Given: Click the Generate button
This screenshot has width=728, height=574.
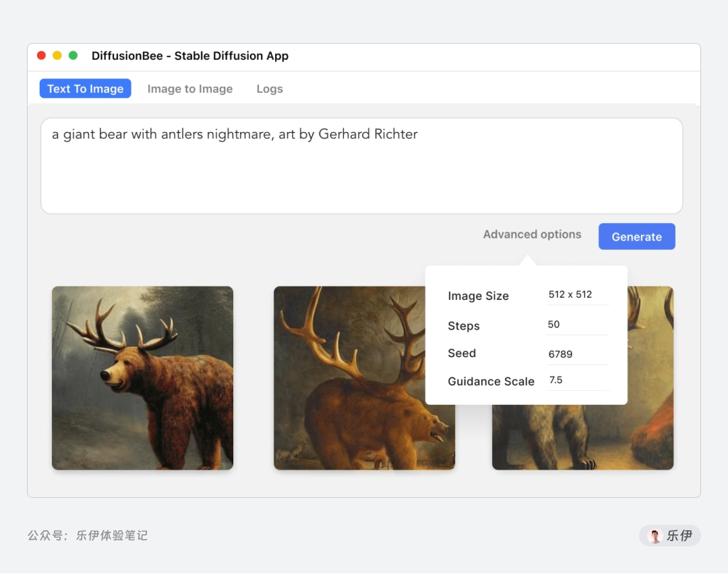Looking at the screenshot, I should [x=636, y=236].
